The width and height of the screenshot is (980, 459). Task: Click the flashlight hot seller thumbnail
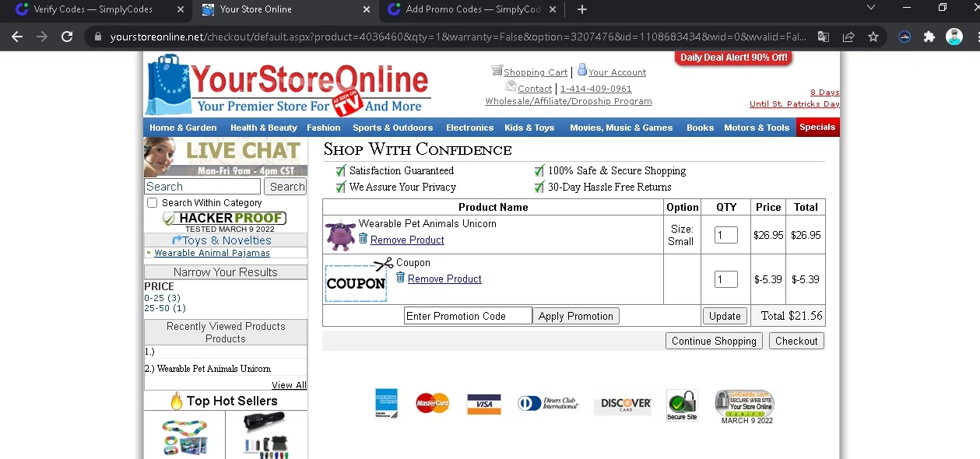tap(266, 436)
